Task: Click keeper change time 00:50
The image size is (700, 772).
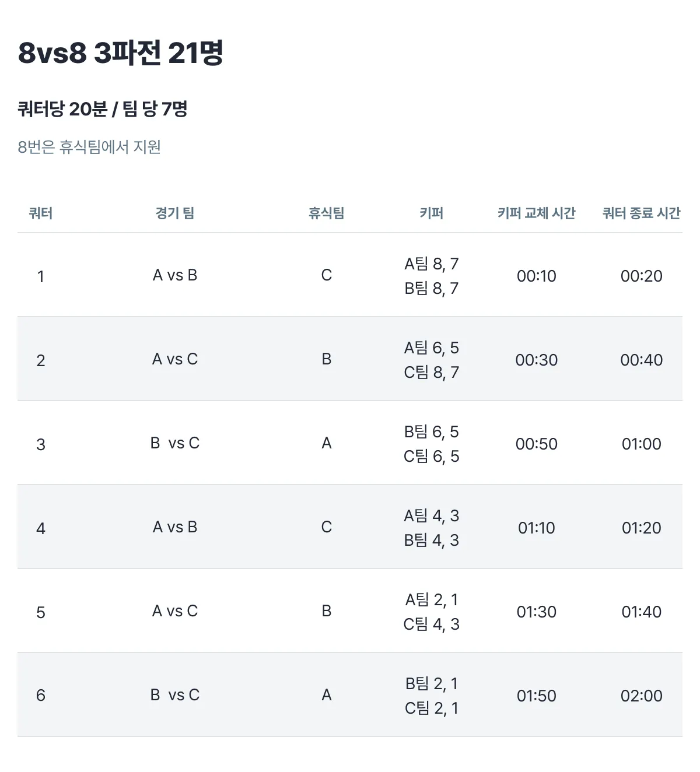Action: 537,444
